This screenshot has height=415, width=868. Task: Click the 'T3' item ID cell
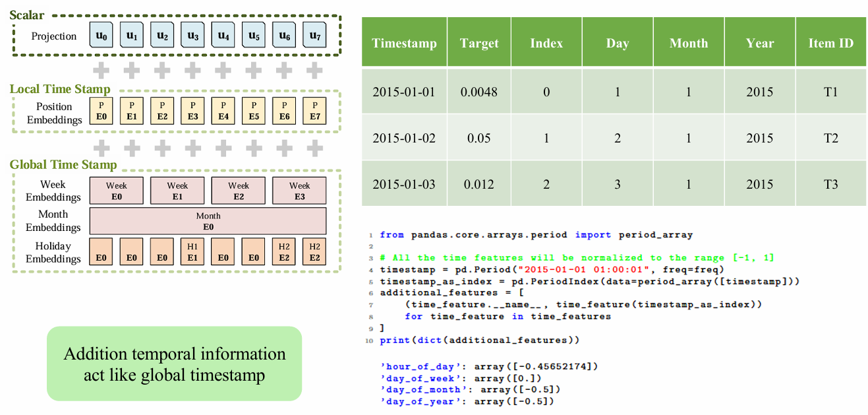pyautogui.click(x=831, y=184)
